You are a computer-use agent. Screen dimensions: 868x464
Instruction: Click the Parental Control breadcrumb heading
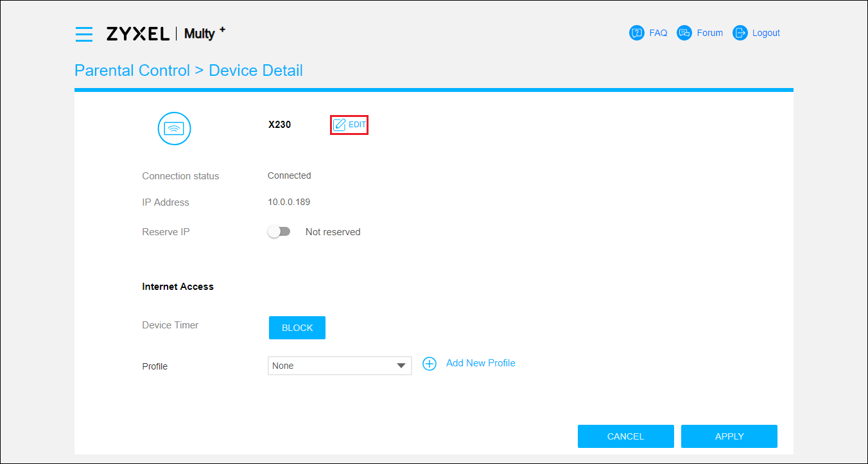tap(132, 71)
